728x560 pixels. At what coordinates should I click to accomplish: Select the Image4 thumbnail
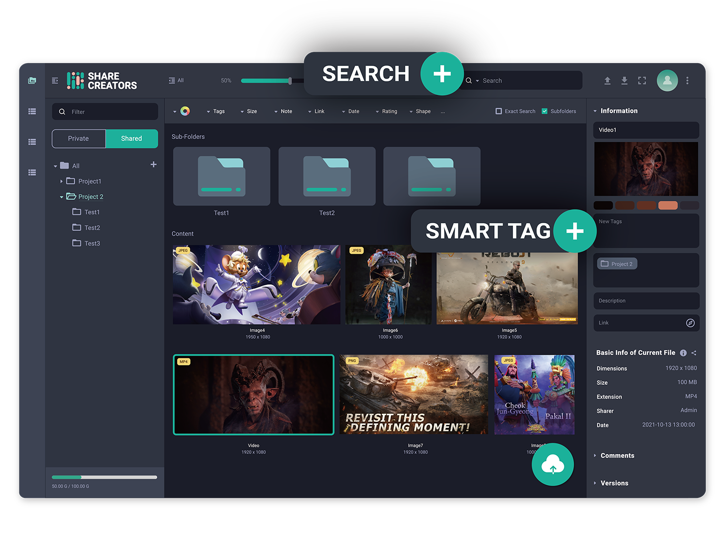coord(256,284)
